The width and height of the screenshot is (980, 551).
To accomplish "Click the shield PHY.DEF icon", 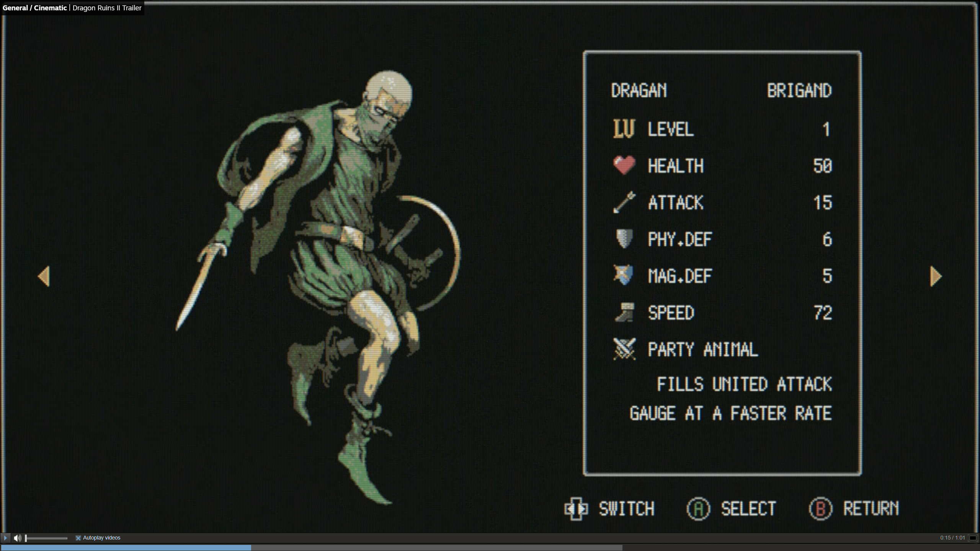I will [x=624, y=239].
